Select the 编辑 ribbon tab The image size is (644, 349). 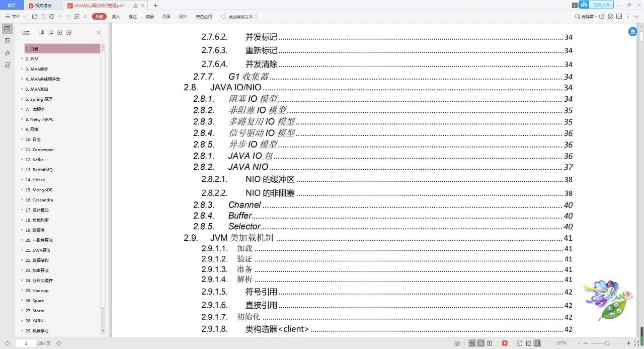click(x=149, y=17)
